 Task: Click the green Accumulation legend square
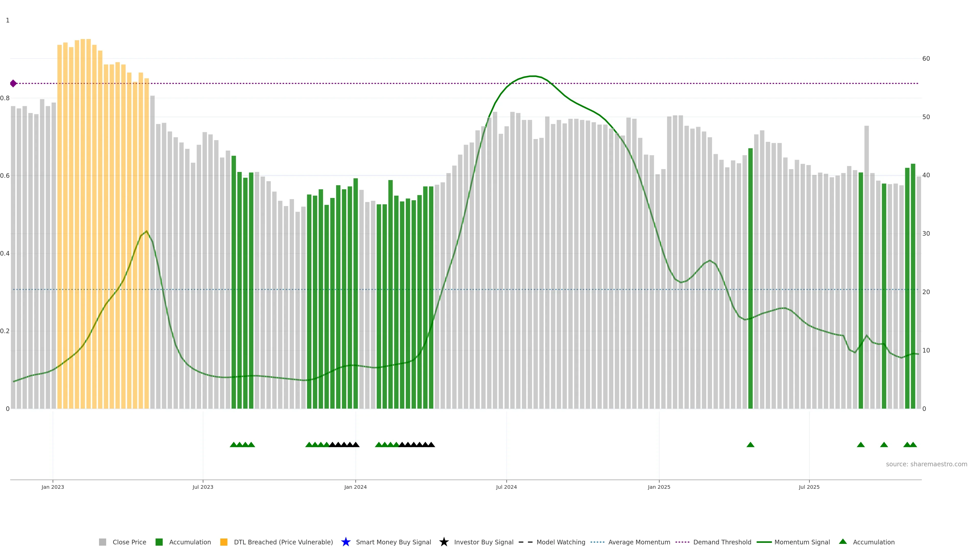pos(159,542)
